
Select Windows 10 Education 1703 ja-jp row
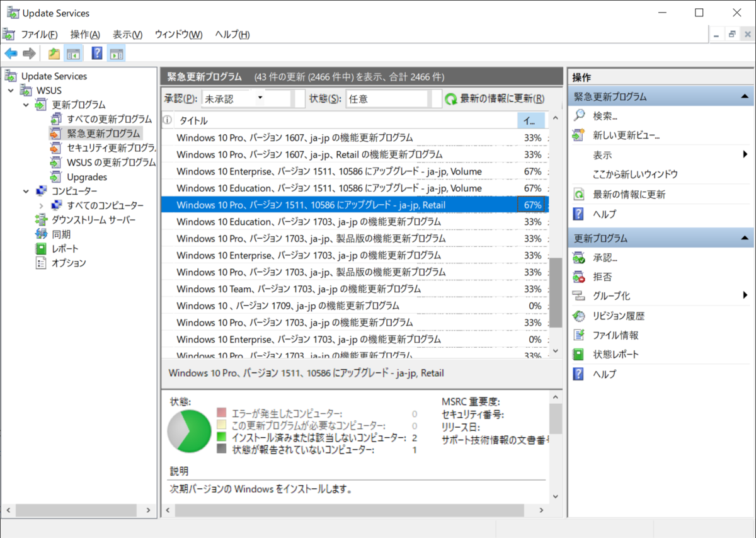(x=355, y=222)
